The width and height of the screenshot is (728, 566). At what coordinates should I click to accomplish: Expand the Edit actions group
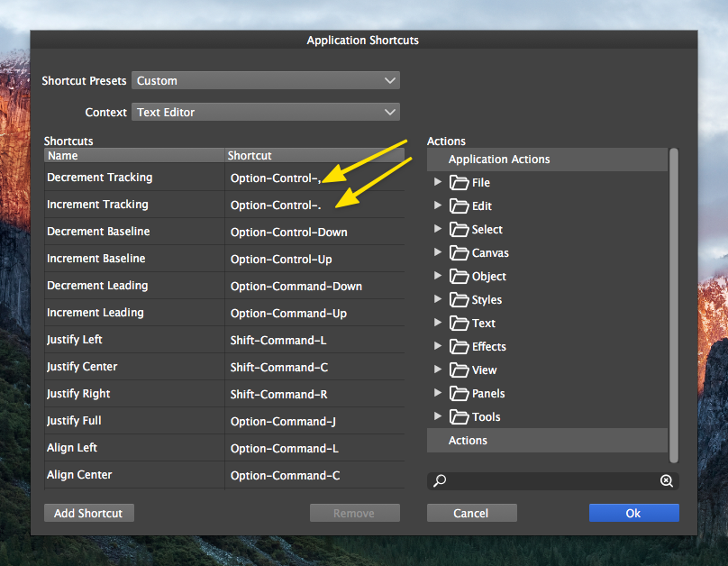[x=438, y=205]
